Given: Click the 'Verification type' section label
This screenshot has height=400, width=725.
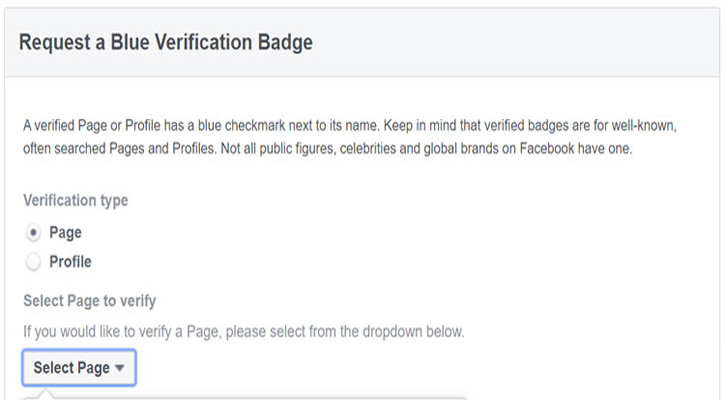Looking at the screenshot, I should click(x=75, y=200).
